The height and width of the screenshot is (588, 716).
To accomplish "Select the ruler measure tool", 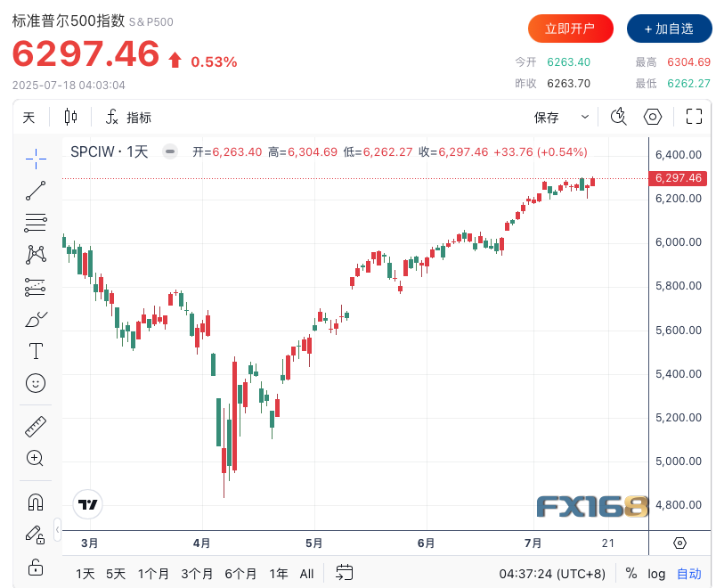I will point(36,426).
